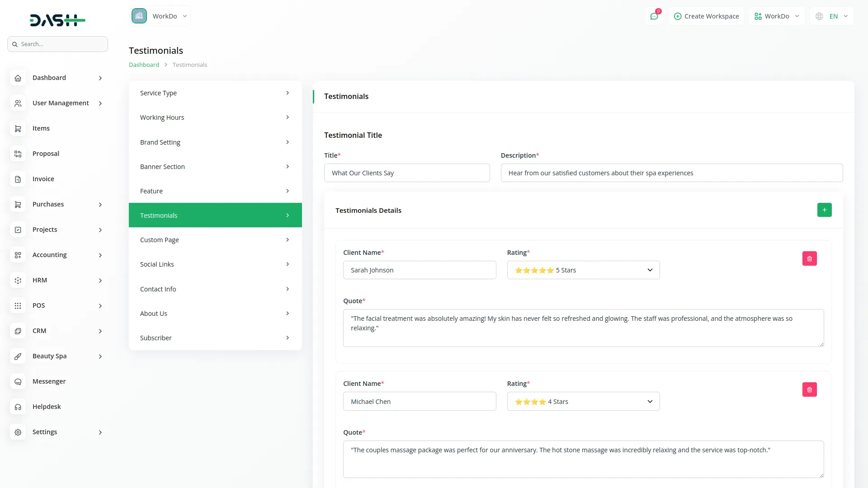Image resolution: width=868 pixels, height=488 pixels.
Task: Open the 5 Stars rating dropdown
Action: click(583, 270)
